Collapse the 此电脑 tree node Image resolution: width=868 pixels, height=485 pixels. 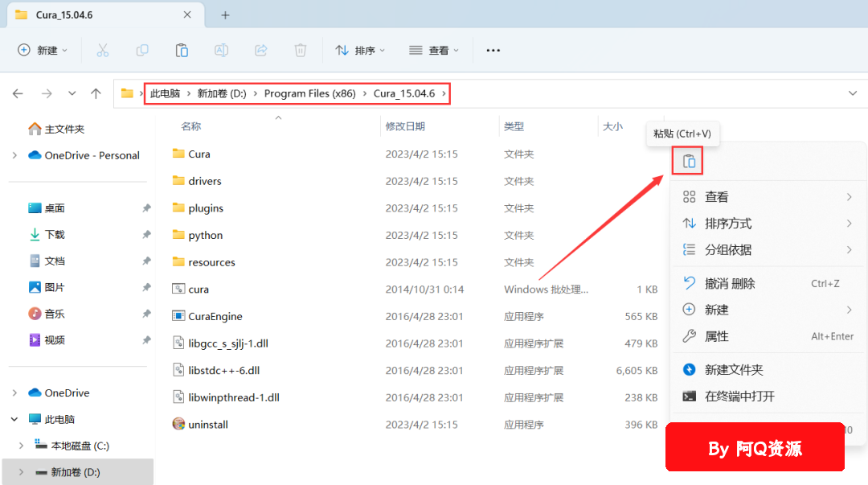click(14, 420)
